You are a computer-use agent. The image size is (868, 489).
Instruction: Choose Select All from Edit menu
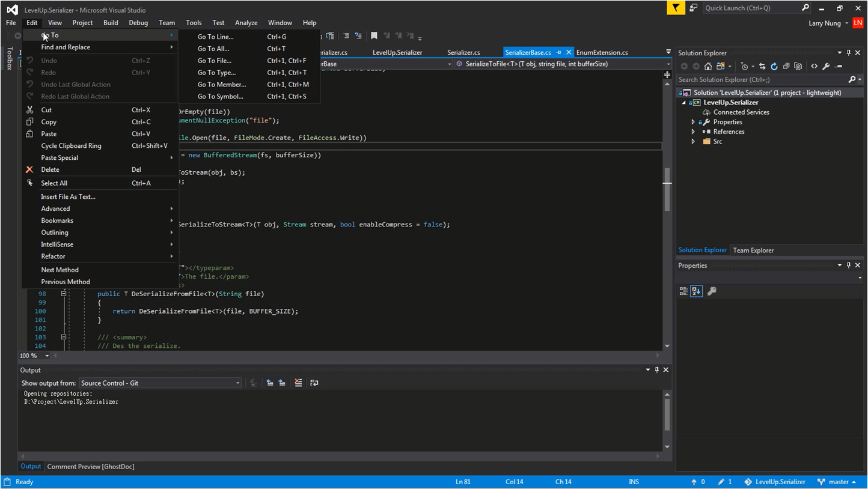[100, 183]
